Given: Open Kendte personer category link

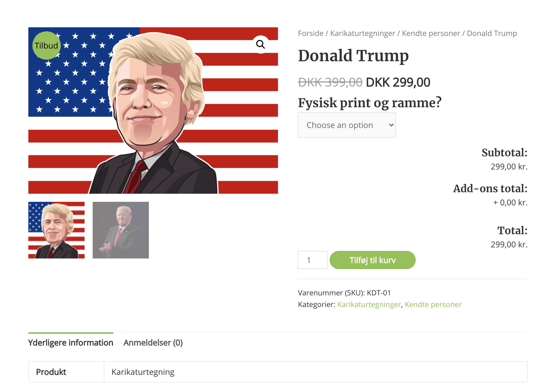Looking at the screenshot, I should tap(433, 304).
